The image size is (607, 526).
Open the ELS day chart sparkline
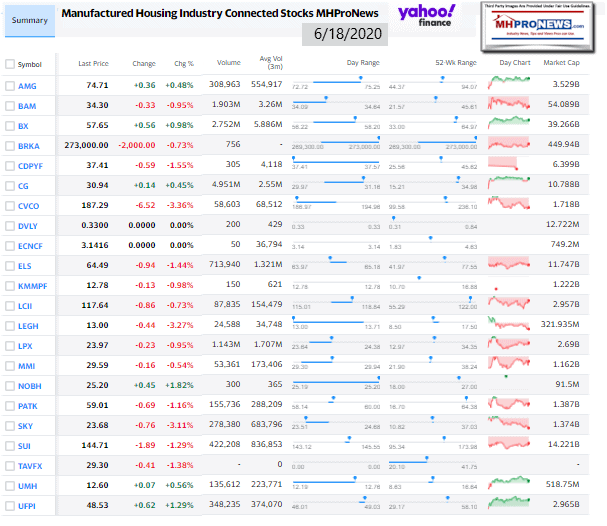[x=514, y=266]
